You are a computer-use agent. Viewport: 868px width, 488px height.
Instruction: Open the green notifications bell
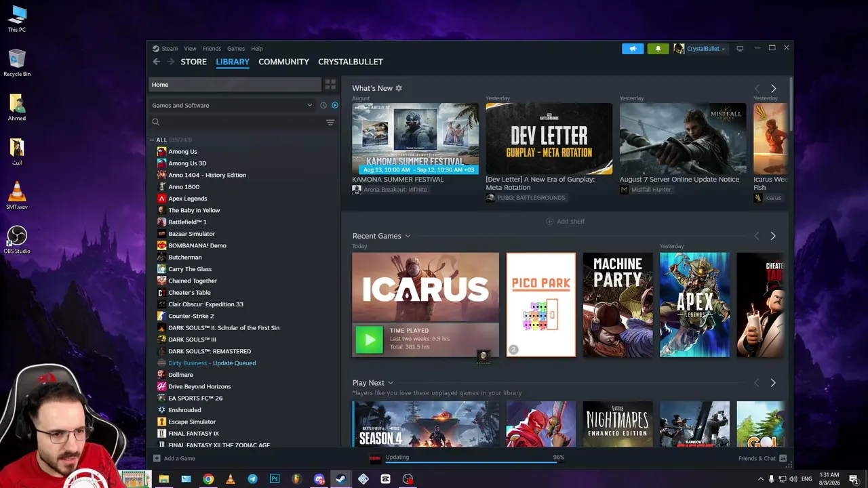[x=658, y=49]
